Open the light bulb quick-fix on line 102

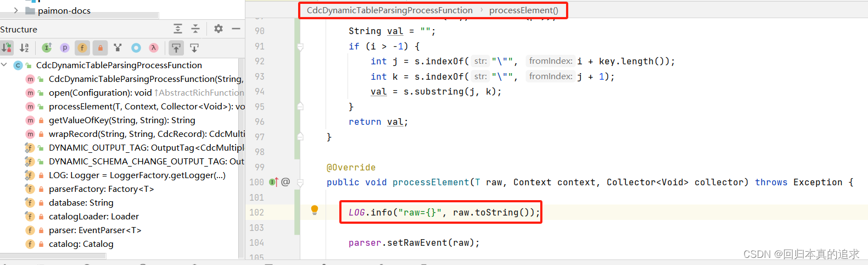(x=315, y=209)
